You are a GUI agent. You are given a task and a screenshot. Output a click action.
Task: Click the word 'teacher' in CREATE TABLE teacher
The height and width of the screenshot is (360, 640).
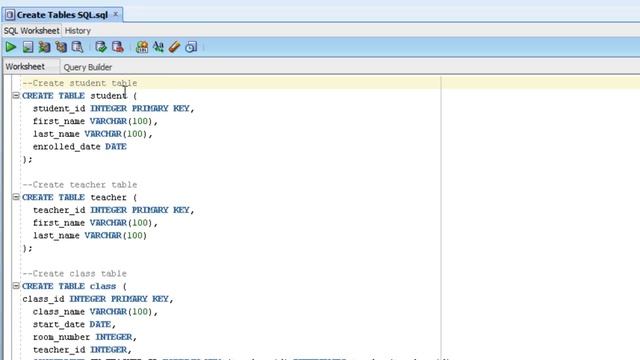pyautogui.click(x=109, y=198)
